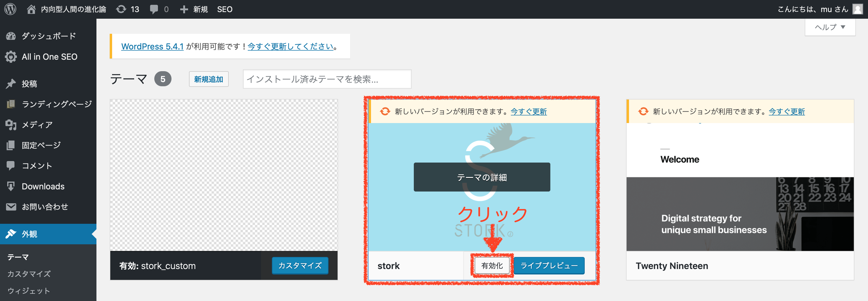The height and width of the screenshot is (301, 868).
Task: Click こんにちは、mu さん account greeting
Action: pyautogui.click(x=813, y=9)
